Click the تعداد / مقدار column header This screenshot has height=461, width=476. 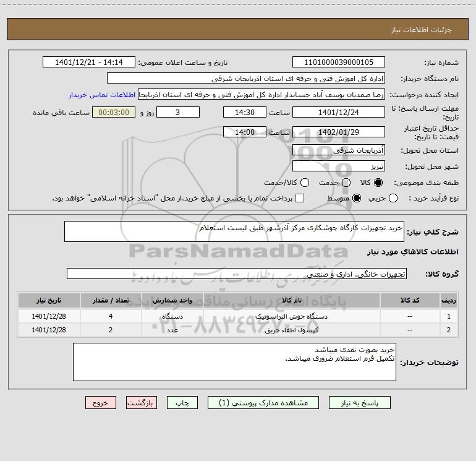(x=111, y=300)
